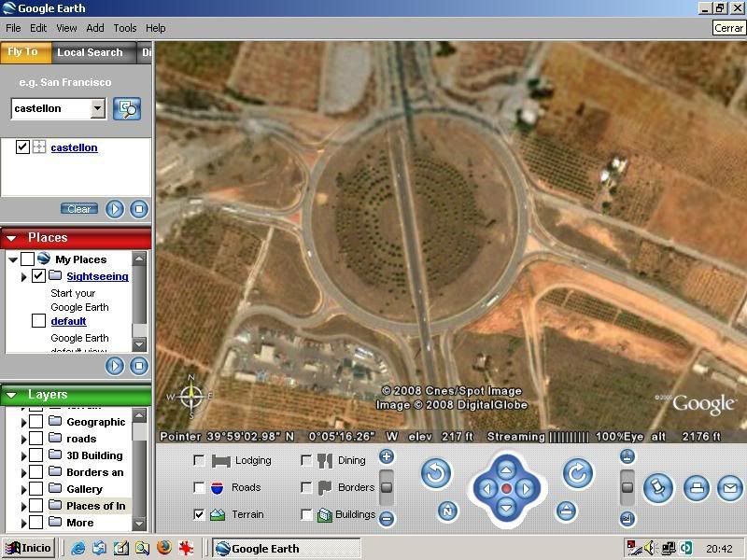747x560 pixels.
Task: Open the Sightseeing link
Action: coord(97,276)
